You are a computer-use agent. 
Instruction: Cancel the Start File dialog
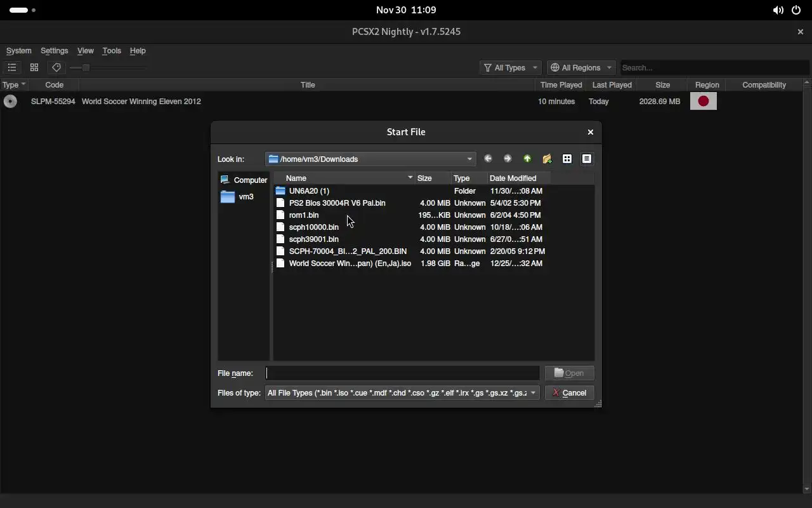[569, 393]
